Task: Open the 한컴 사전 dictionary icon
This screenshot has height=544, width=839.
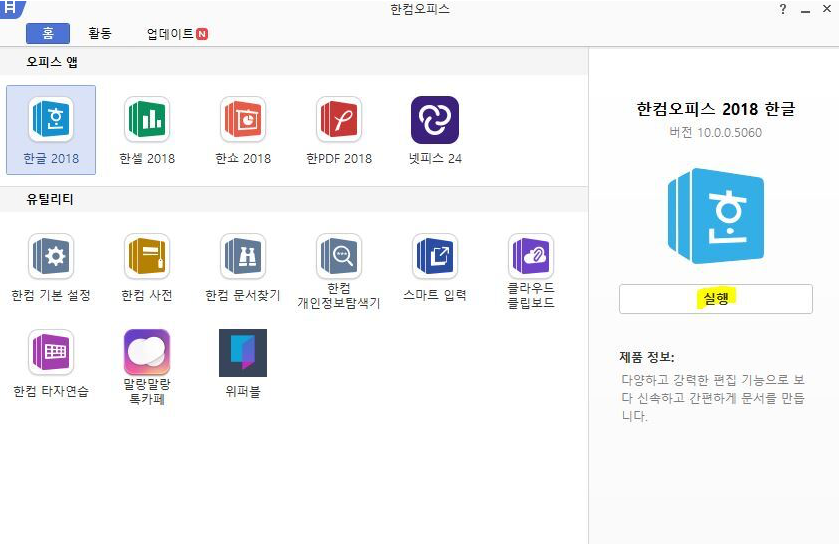Action: click(x=147, y=256)
